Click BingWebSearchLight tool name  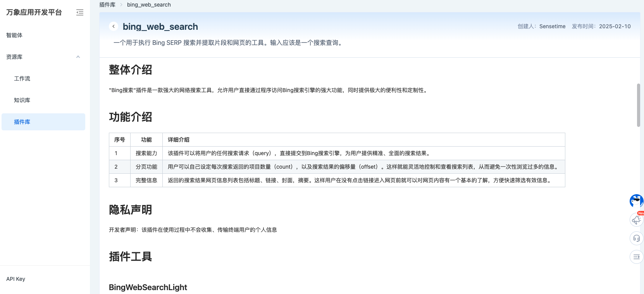[x=148, y=287]
